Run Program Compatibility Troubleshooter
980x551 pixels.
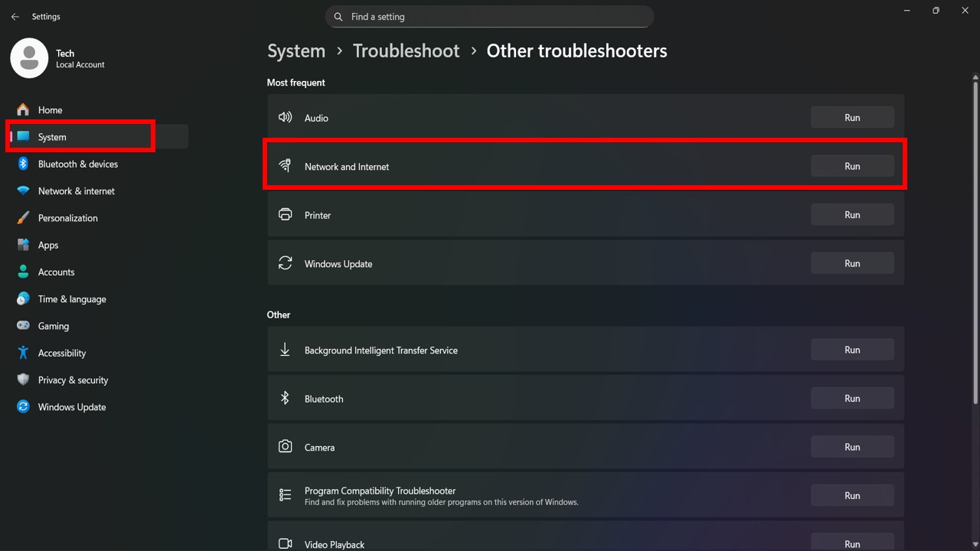(x=851, y=496)
